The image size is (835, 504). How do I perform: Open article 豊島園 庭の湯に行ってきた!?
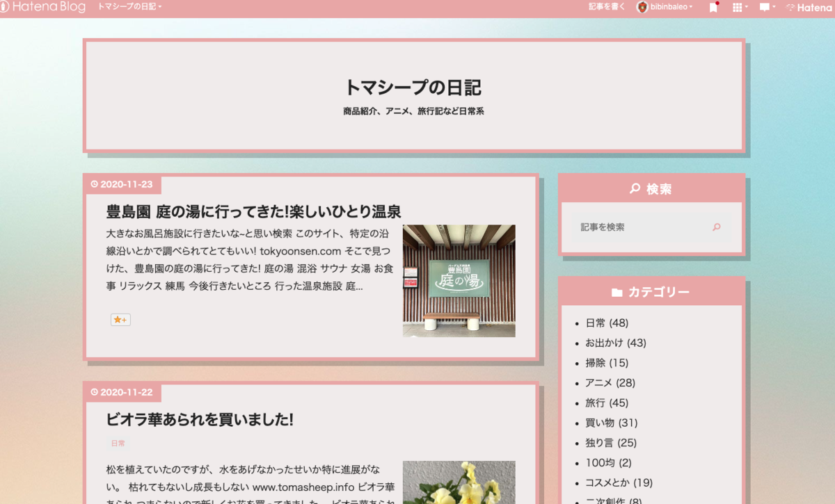coord(253,211)
